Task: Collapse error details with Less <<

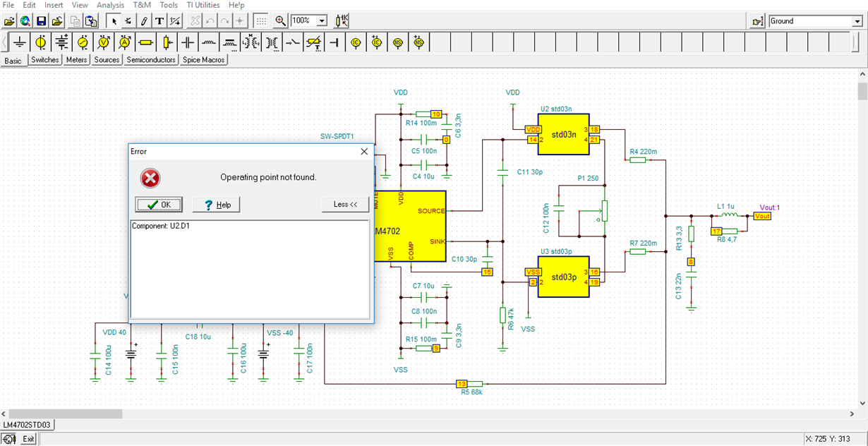Action: pos(345,205)
